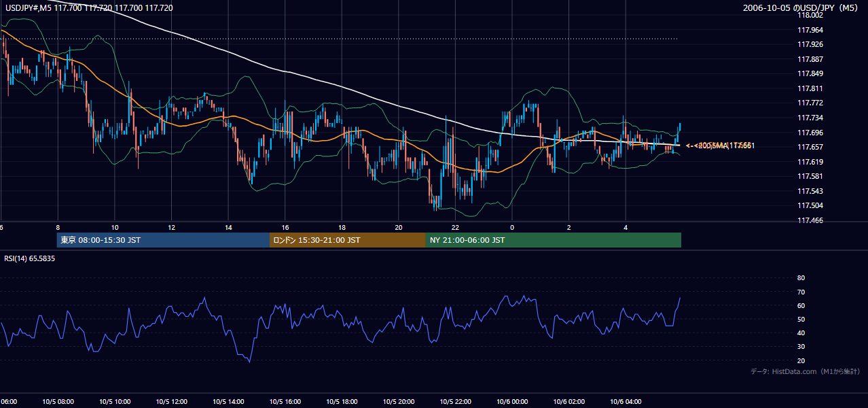The image size is (868, 408).
Task: Click price axis label 117.772
Action: (x=810, y=103)
